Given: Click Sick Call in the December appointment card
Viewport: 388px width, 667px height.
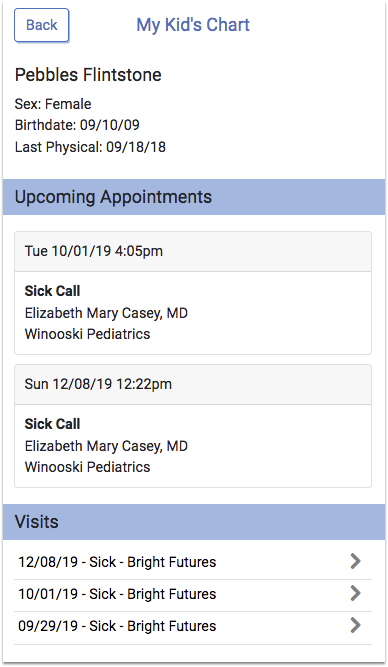Looking at the screenshot, I should (52, 424).
